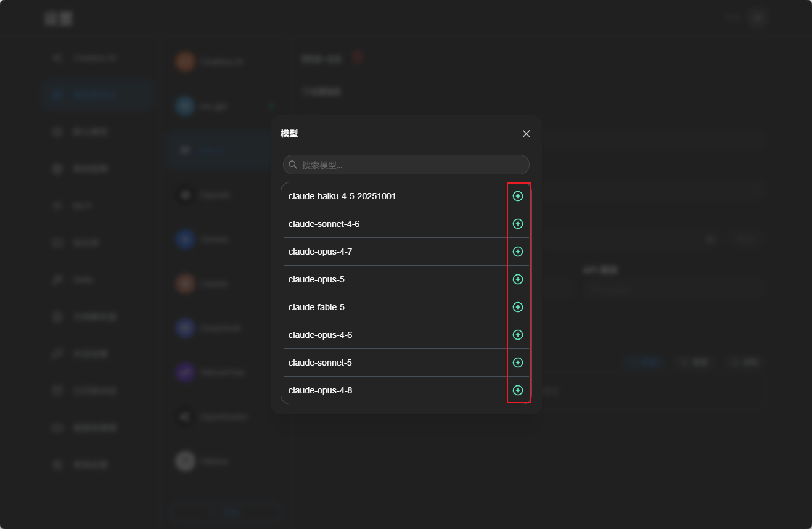Screen dimensions: 812x529
Task: Add claude-opus-4-6 using the plus icon
Action: tap(518, 335)
